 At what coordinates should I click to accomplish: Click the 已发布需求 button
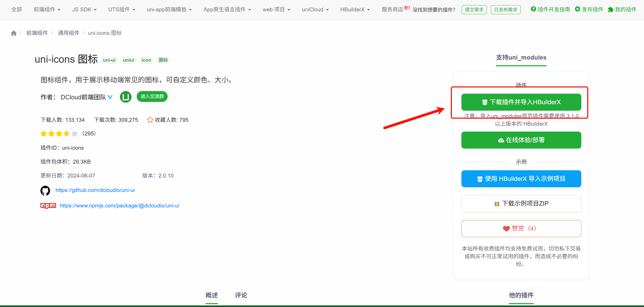coord(506,10)
